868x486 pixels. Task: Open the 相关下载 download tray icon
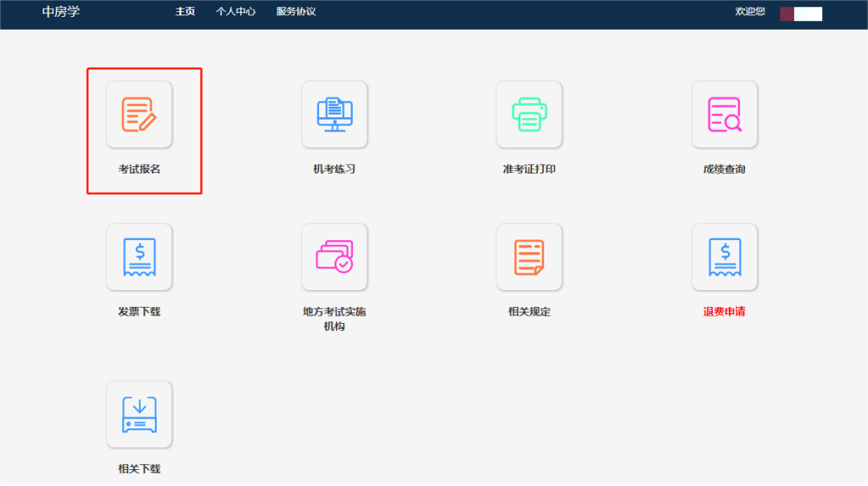pos(139,414)
